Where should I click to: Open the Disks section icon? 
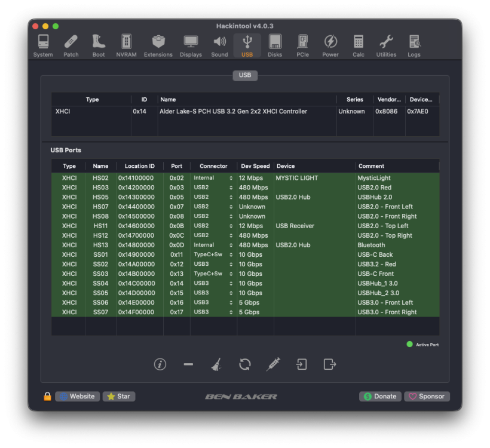275,45
